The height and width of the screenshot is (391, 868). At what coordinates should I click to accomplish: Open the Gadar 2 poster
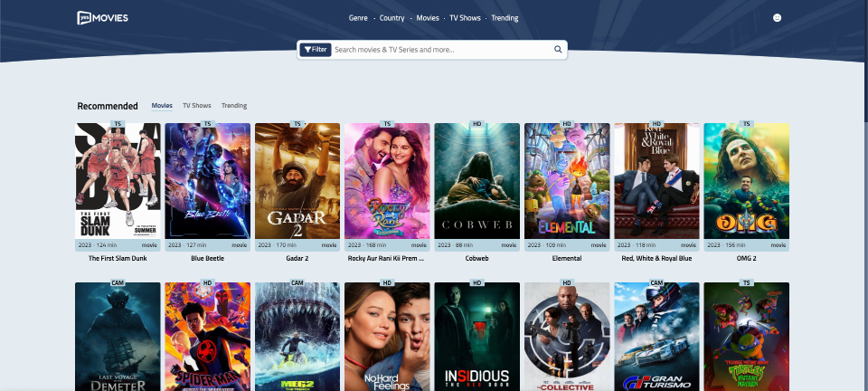(x=297, y=181)
